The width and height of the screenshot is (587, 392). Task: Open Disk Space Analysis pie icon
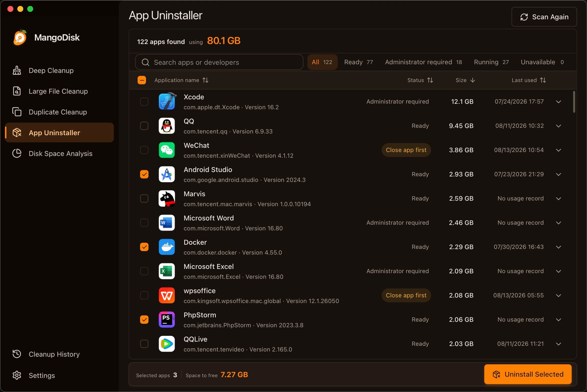pyautogui.click(x=17, y=153)
